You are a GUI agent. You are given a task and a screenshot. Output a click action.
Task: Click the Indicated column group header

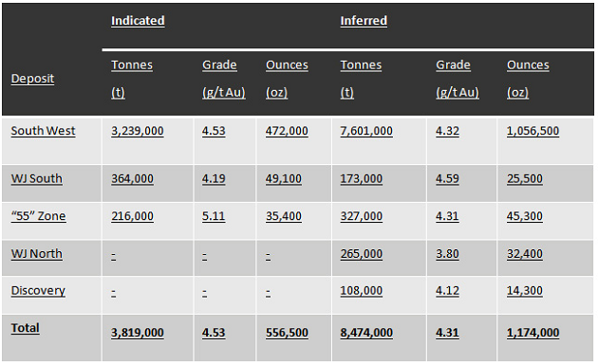[138, 21]
